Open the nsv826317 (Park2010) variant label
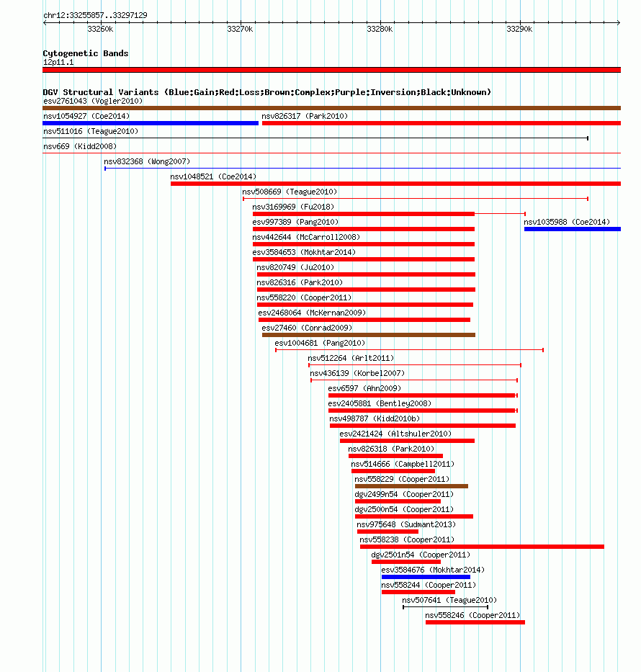The image size is (641, 672). tap(305, 116)
